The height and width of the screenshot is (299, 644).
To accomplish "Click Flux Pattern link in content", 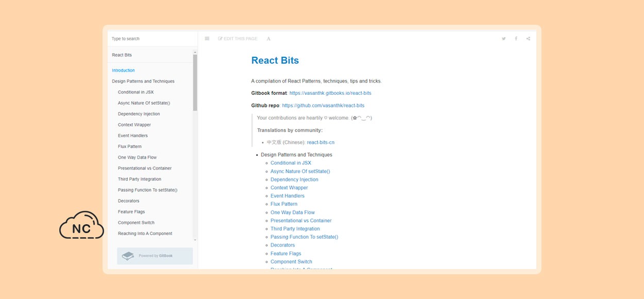I will pyautogui.click(x=284, y=204).
